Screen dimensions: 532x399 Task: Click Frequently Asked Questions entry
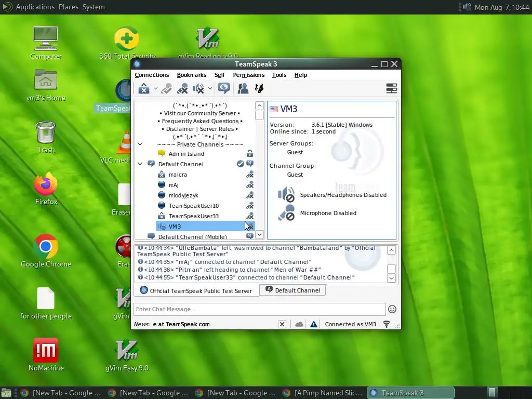(200, 121)
